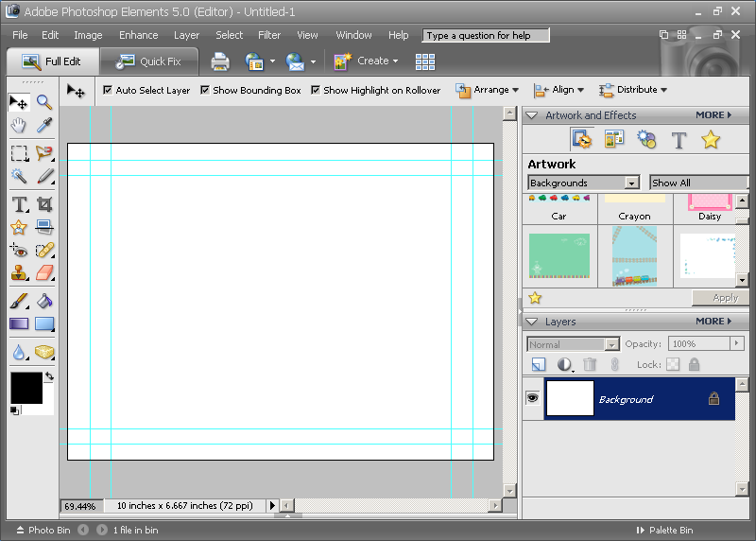
Task: Toggle Auto Select Layer checkbox
Action: point(108,90)
